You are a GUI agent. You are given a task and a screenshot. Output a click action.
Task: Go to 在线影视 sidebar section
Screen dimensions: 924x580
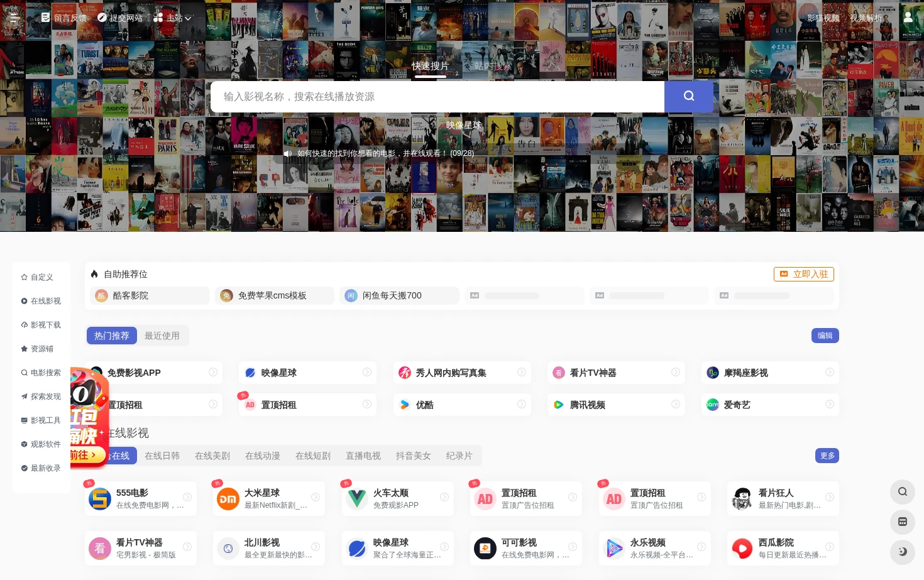pos(41,301)
